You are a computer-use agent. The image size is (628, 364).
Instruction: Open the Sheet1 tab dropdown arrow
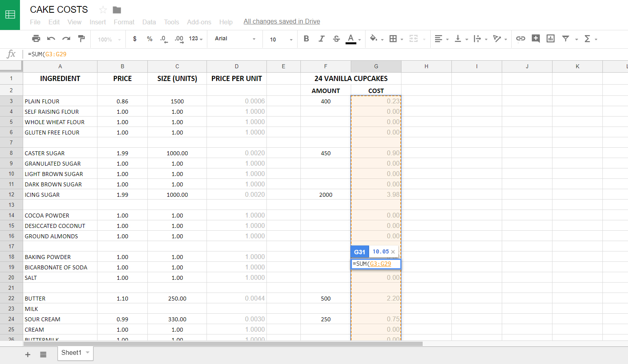[87, 352]
